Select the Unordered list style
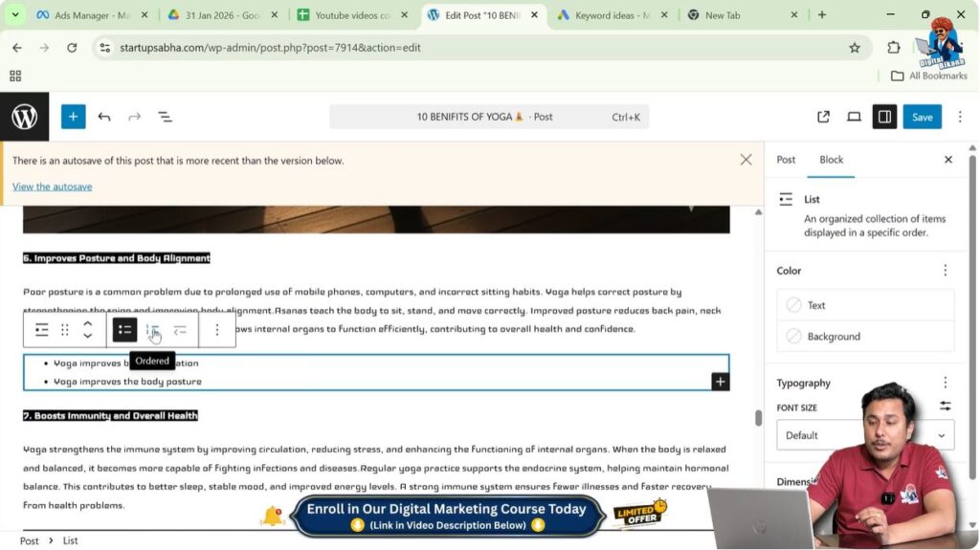The width and height of the screenshot is (980, 550). (x=124, y=330)
